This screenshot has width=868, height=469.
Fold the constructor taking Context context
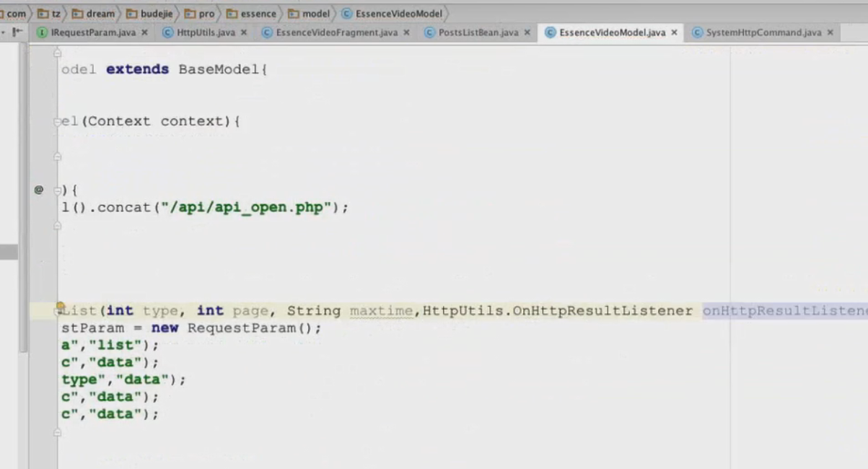58,122
